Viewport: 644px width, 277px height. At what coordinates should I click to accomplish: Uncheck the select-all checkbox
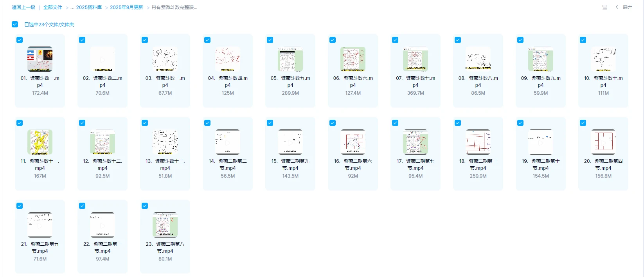[15, 24]
